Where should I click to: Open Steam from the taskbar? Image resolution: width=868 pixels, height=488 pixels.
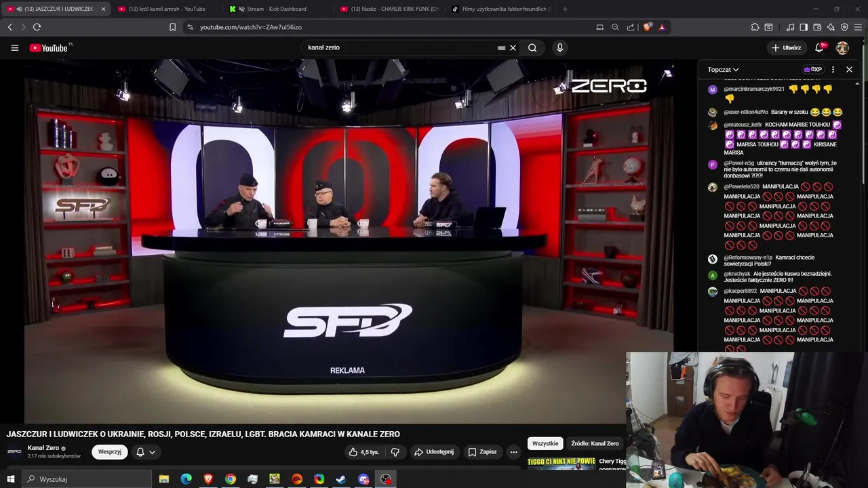pyautogui.click(x=341, y=479)
